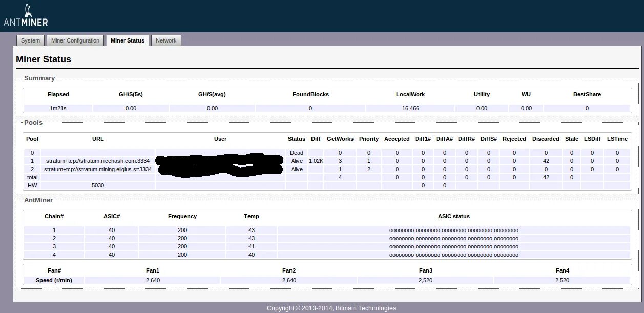Viewport: 644px width, 313px height.
Task: Open the System tab
Action: point(31,40)
